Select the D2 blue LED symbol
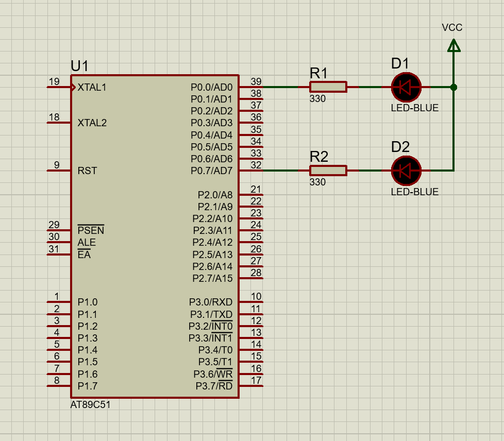The height and width of the screenshot is (441, 504). pos(406,171)
